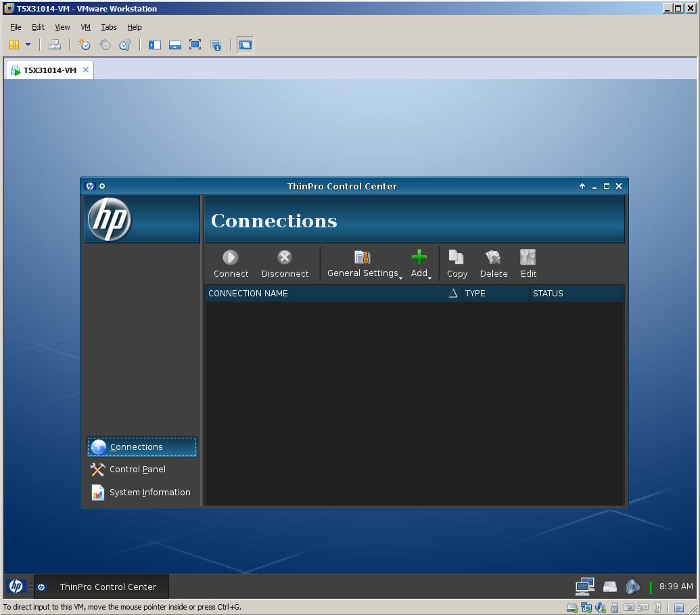700x615 pixels.
Task: Click the yellow suspend VM icon
Action: (x=14, y=45)
